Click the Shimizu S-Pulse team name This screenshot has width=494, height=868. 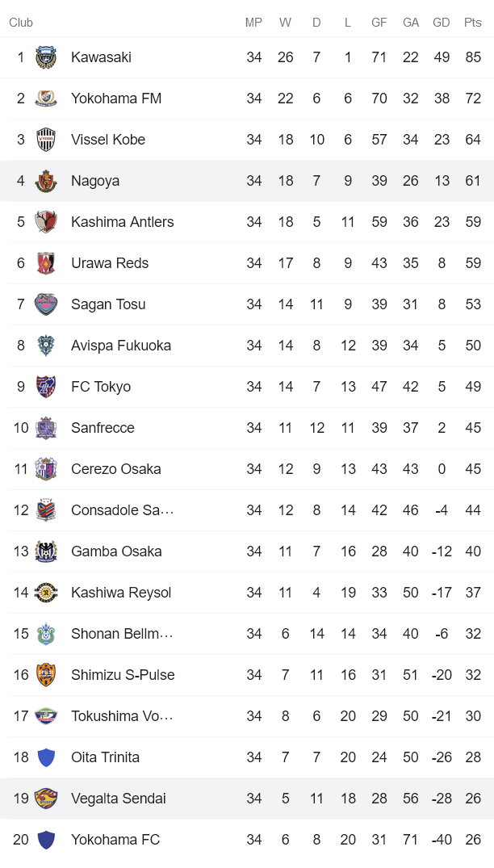click(123, 675)
